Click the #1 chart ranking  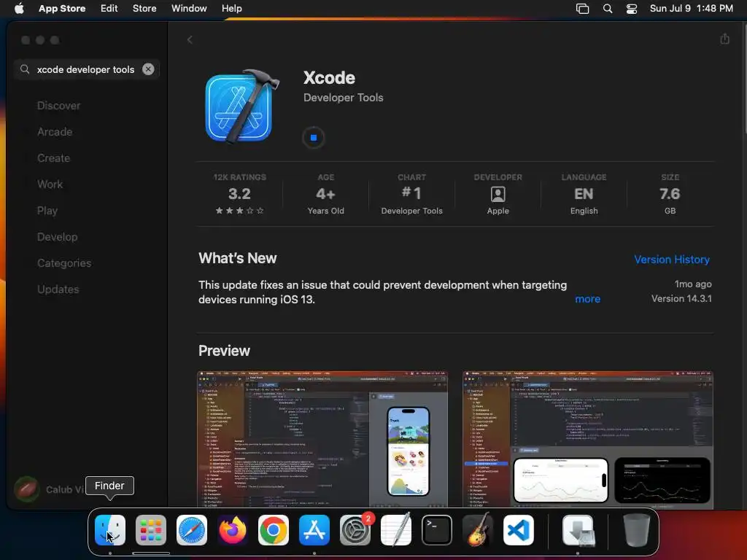411,194
